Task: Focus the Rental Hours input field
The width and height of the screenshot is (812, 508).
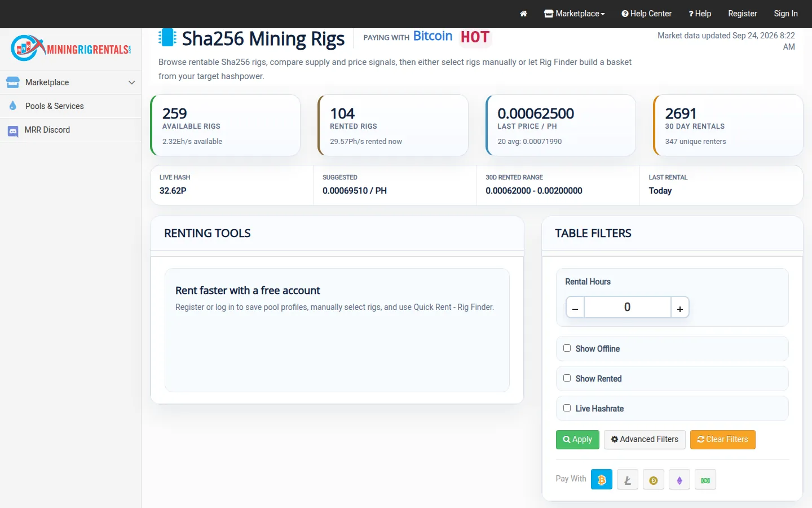Action: pyautogui.click(x=628, y=308)
